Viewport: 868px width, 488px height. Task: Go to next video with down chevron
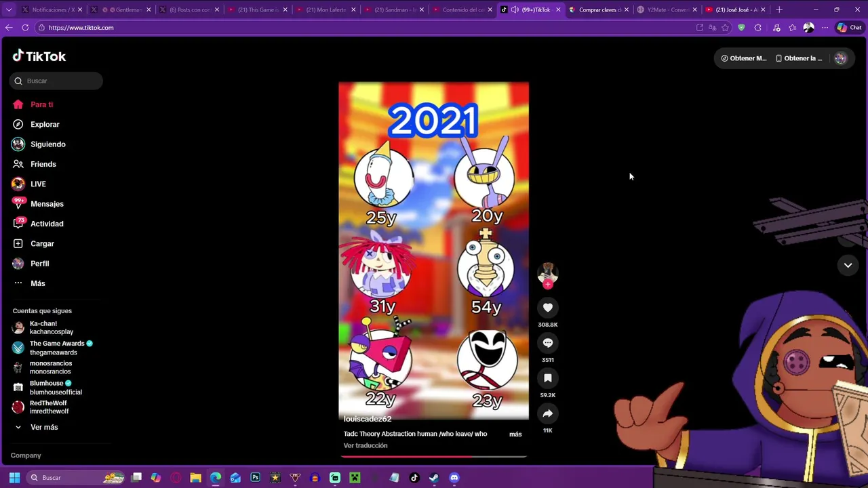click(848, 265)
